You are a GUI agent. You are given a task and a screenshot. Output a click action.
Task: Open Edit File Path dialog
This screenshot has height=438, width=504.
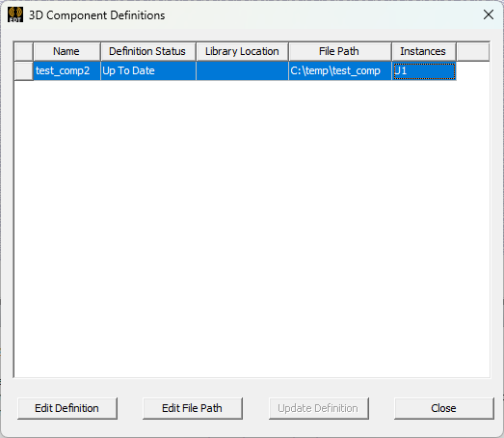point(192,408)
